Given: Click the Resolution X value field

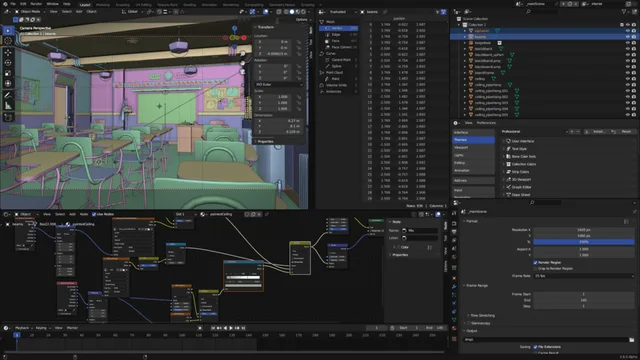Looking at the screenshot, I should [x=584, y=230].
